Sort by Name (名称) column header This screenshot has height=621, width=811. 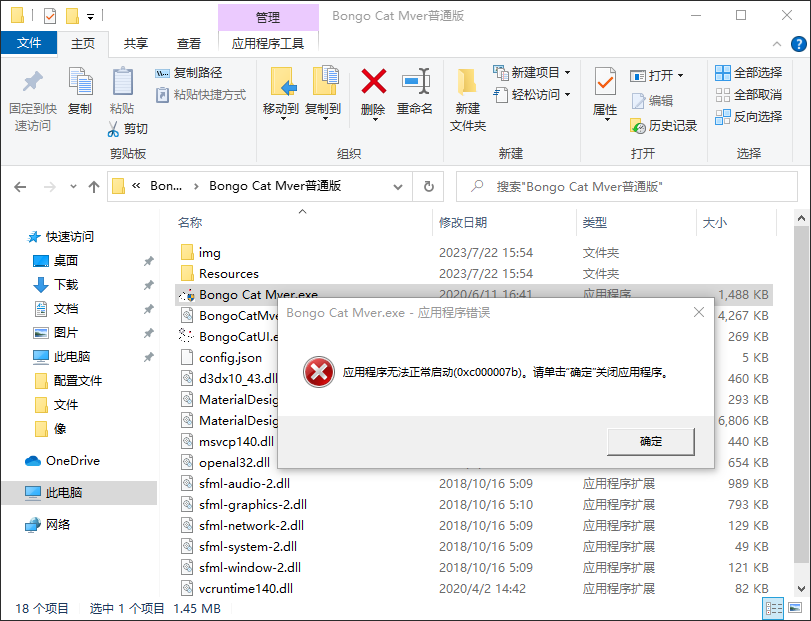click(303, 223)
